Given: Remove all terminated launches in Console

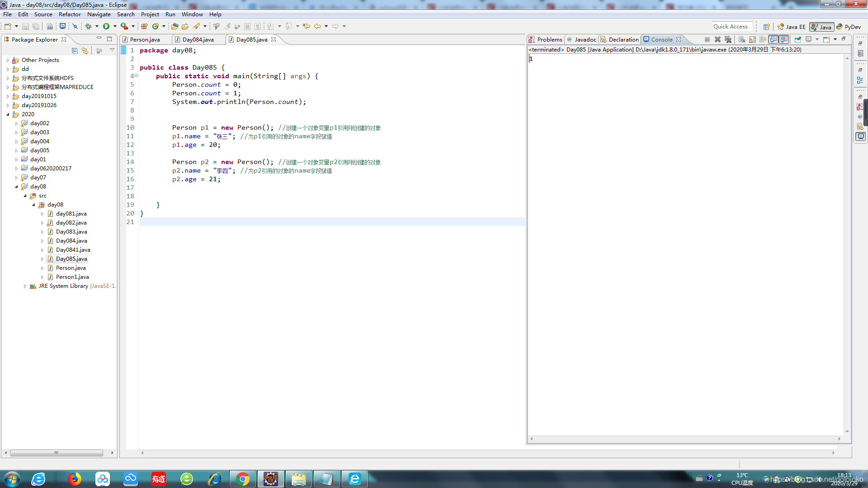Looking at the screenshot, I should pyautogui.click(x=728, y=39).
